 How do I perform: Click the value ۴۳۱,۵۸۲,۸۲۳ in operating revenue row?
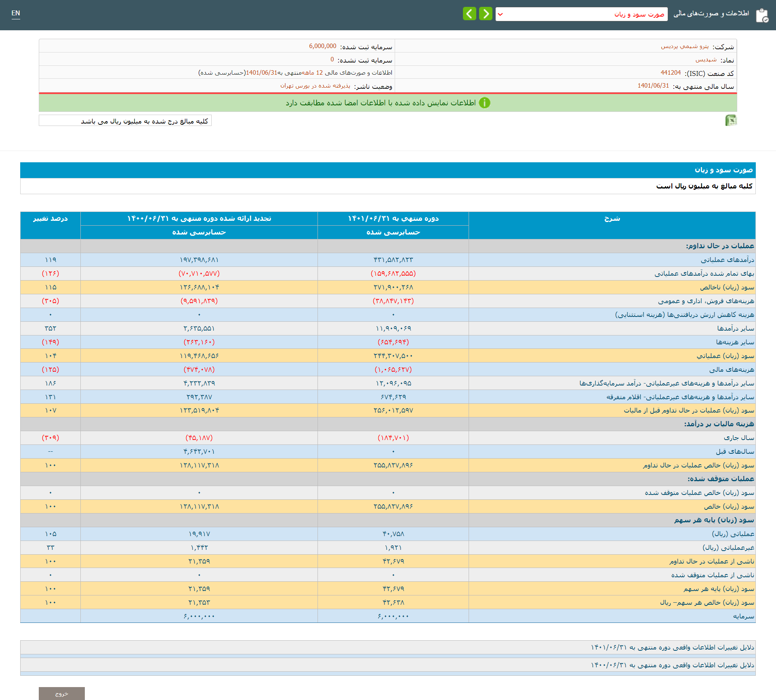[393, 260]
